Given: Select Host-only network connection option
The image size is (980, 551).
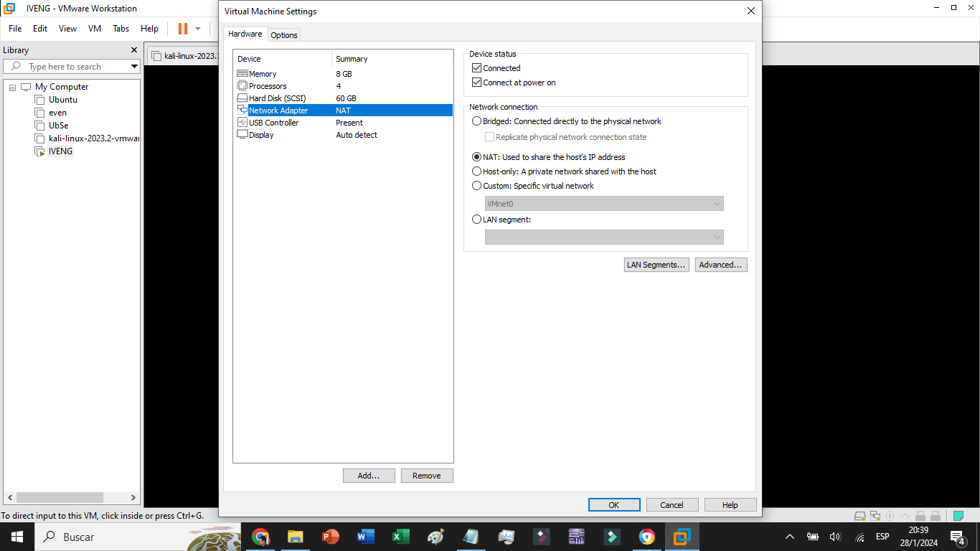Looking at the screenshot, I should [x=476, y=171].
